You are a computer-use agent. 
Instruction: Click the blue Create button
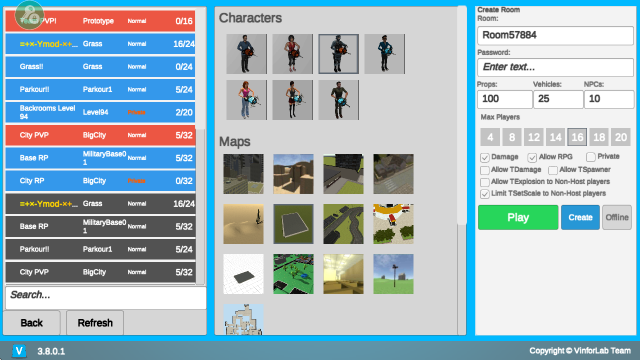580,218
